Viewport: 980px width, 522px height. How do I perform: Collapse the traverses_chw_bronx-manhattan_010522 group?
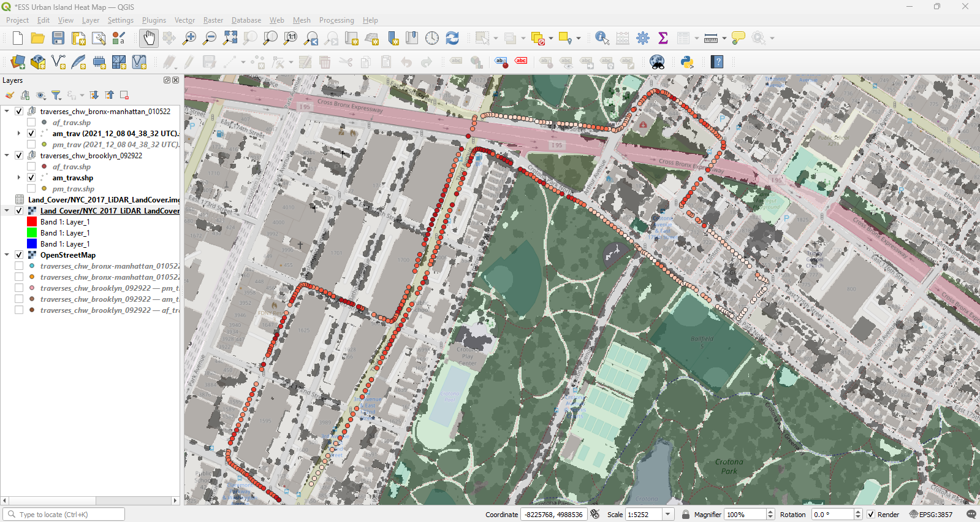(x=7, y=112)
